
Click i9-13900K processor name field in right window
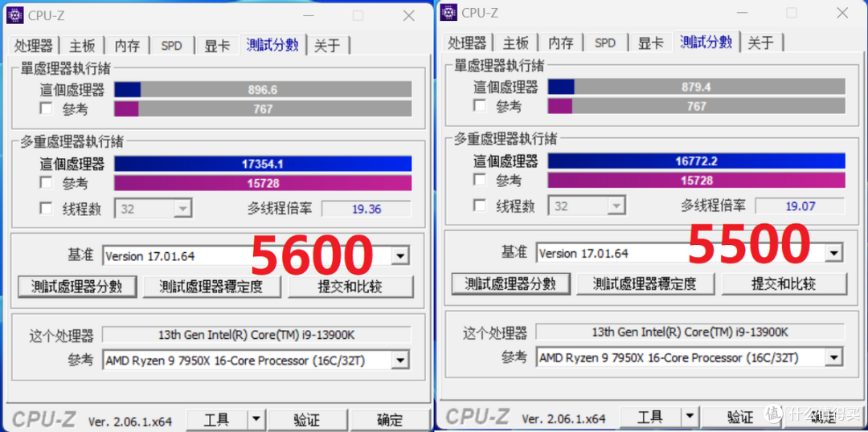coord(690,332)
